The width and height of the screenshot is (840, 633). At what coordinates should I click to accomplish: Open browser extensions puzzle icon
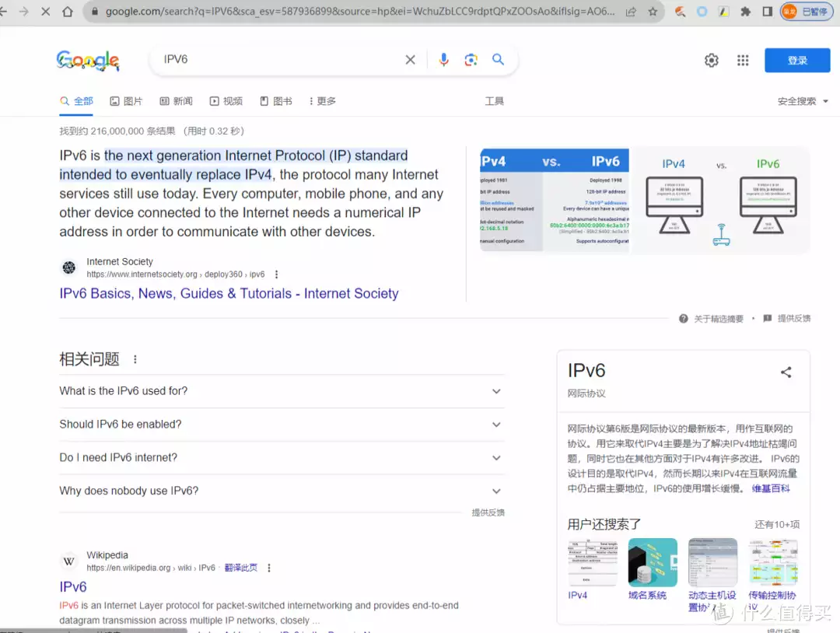coord(745,11)
